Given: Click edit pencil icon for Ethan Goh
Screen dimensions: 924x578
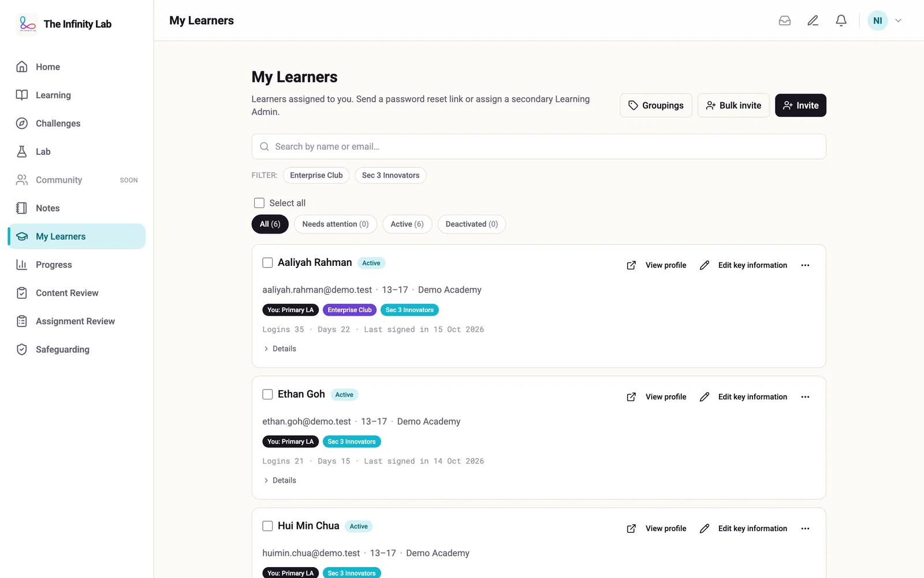Looking at the screenshot, I should tap(705, 397).
